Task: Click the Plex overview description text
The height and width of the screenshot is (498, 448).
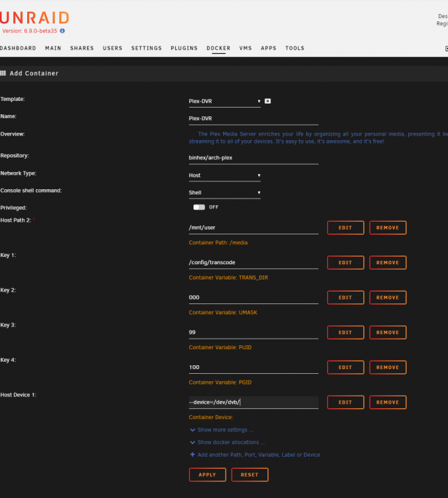Action: (318, 138)
